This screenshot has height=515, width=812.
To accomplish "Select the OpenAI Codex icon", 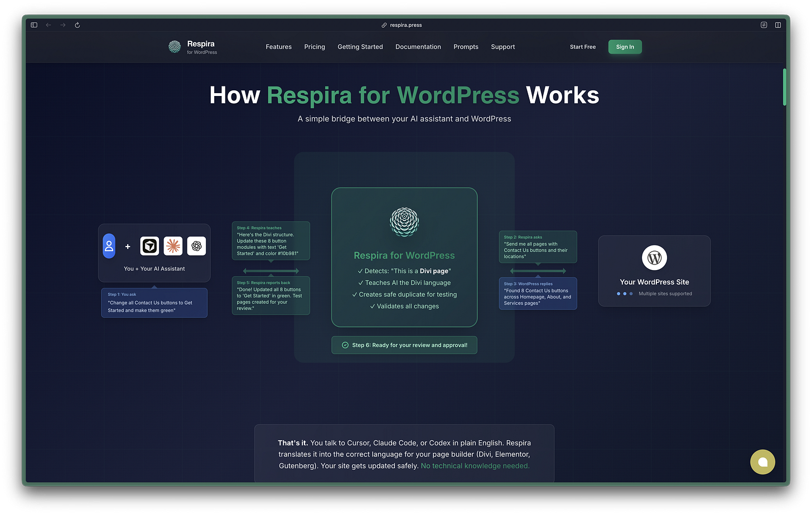I will coord(196,246).
